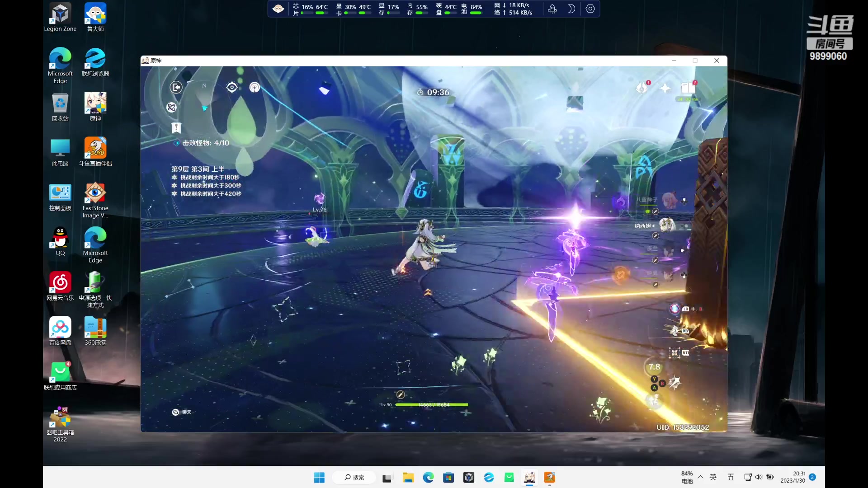Click the game's round quest-tracking icon
Image resolution: width=868 pixels, height=488 pixels.
(255, 87)
